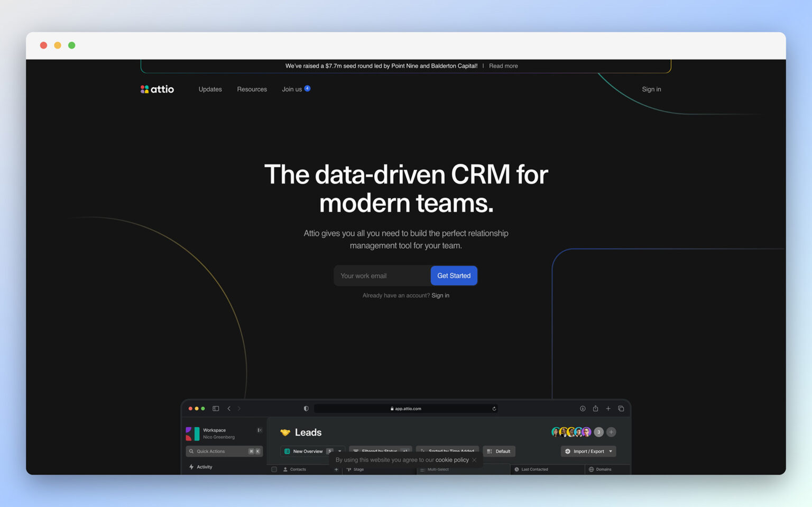Collapse the workspace sidebar panel
Screen dimensions: 812x507
click(x=260, y=430)
